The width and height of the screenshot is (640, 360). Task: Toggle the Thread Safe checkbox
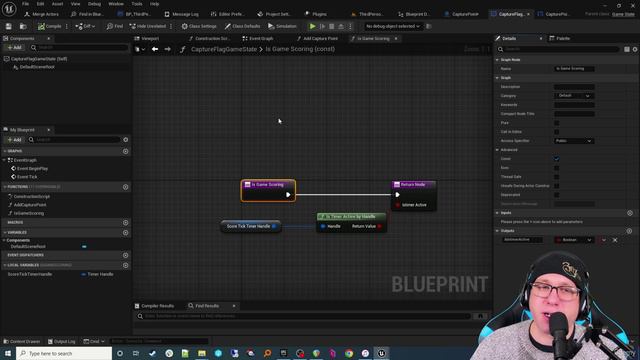(557, 177)
